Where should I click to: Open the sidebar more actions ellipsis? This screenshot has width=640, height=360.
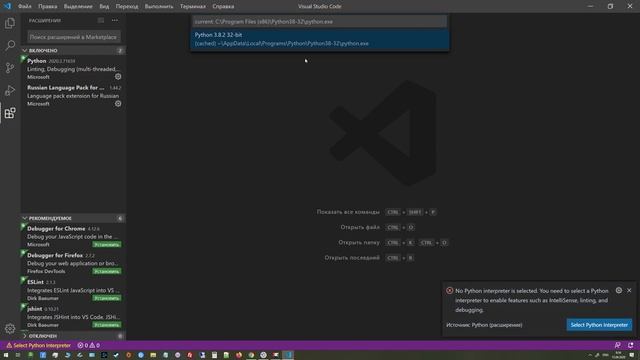115,20
